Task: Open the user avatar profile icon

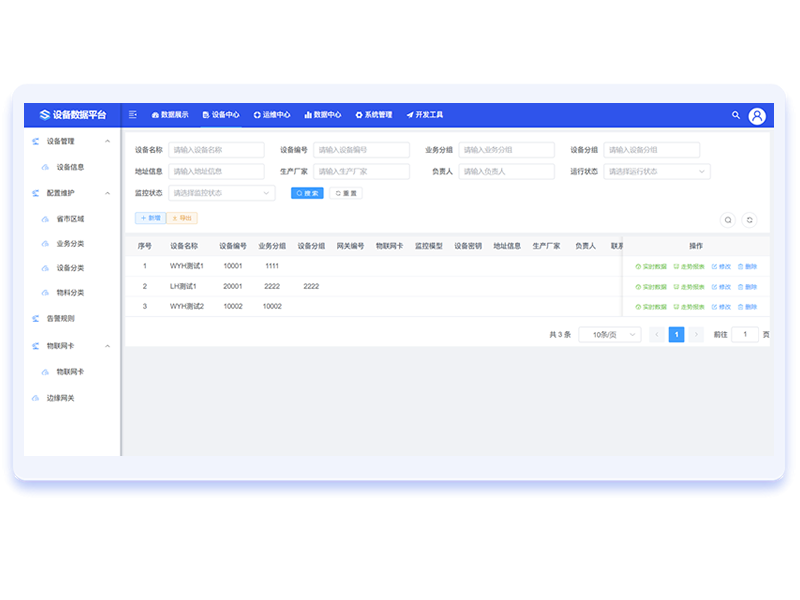Action: (x=757, y=116)
